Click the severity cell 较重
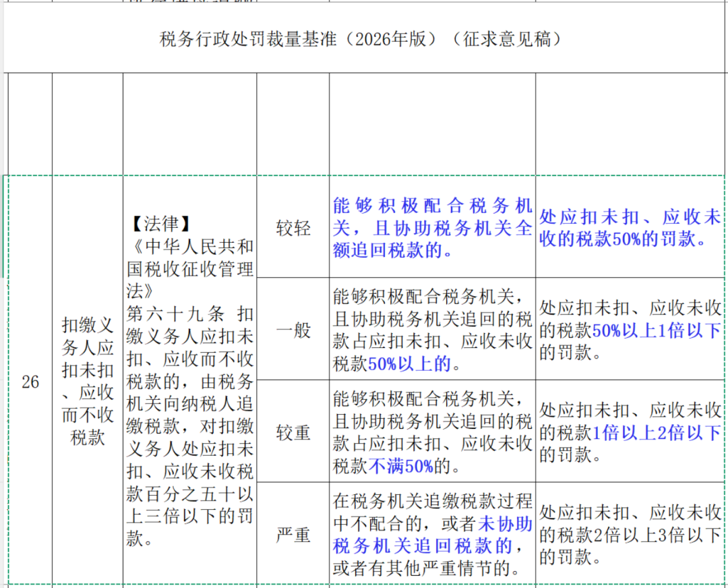Screen dimensions: 728x588 pyautogui.click(x=293, y=432)
